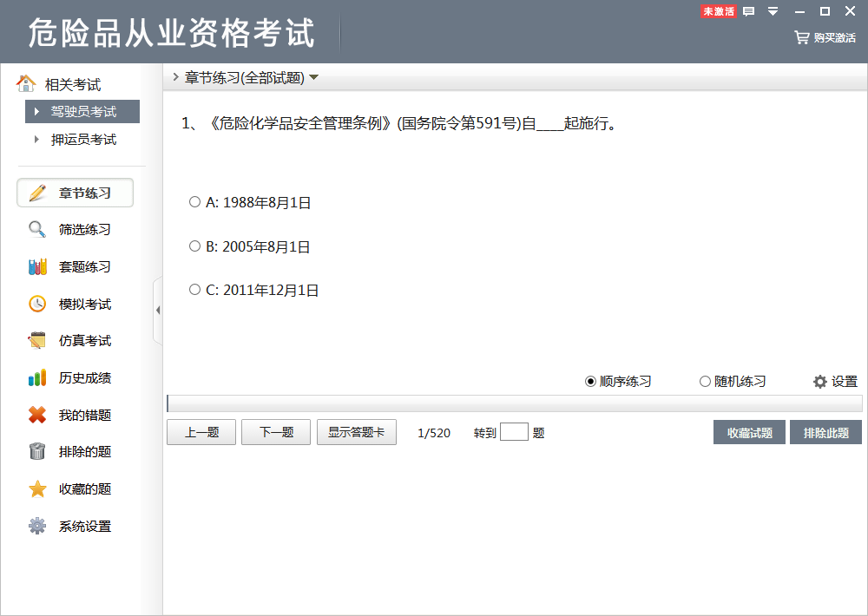The height and width of the screenshot is (616, 868).
Task: View 历史成绩 score history
Action: (74, 377)
